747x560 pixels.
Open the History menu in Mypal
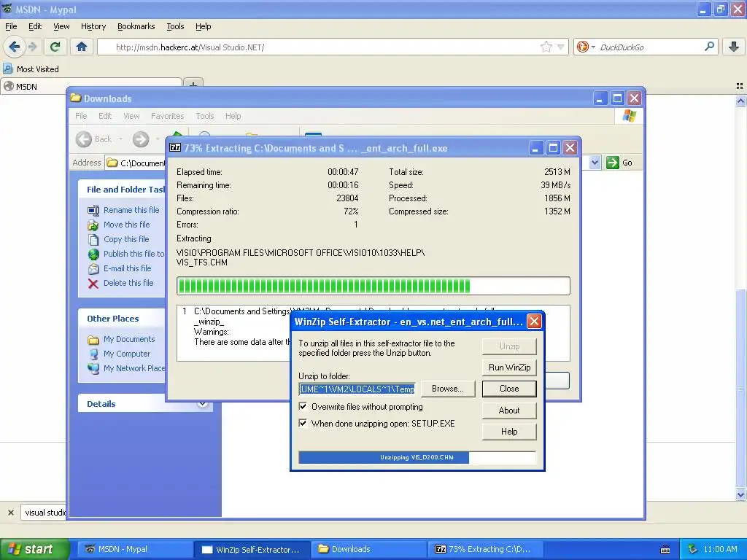tap(93, 26)
